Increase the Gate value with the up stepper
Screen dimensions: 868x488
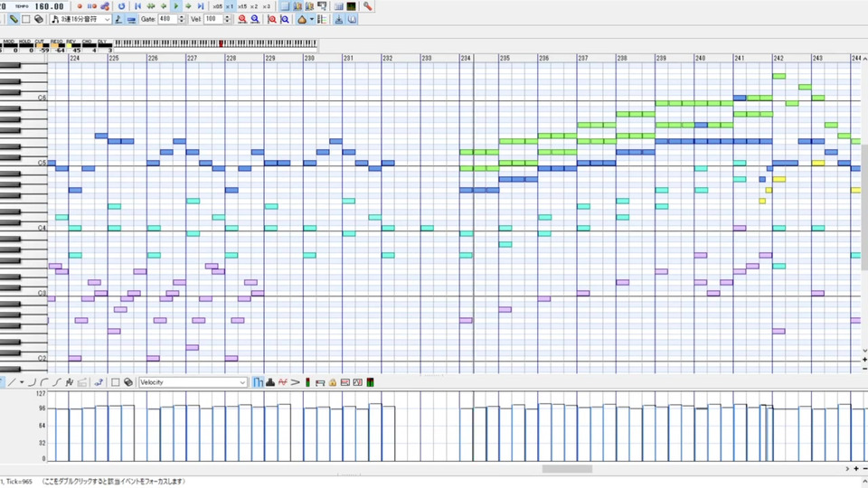click(x=182, y=16)
